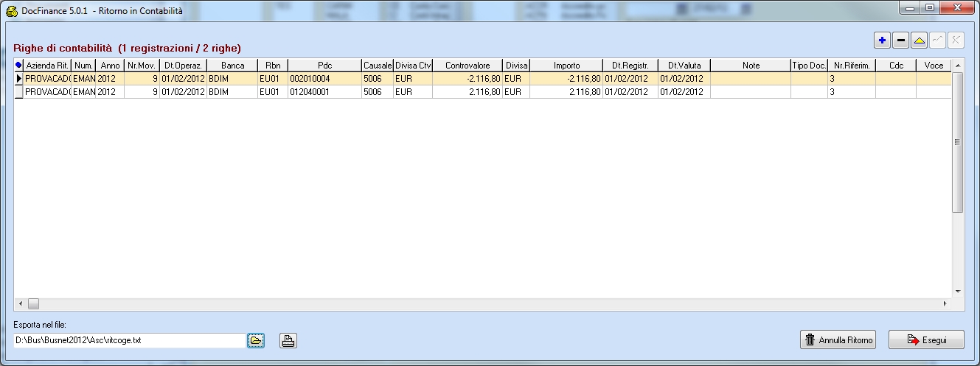Click the printer icon beside export path
Screen dimensions: 980x366
(x=288, y=340)
